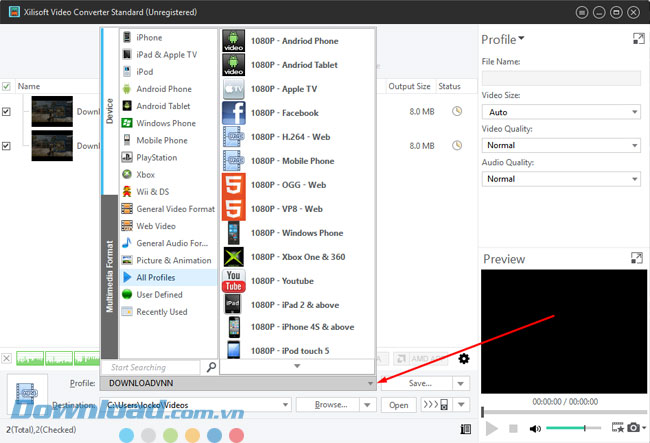Open the Android Tablet category
The image size is (650, 443).
[x=168, y=106]
